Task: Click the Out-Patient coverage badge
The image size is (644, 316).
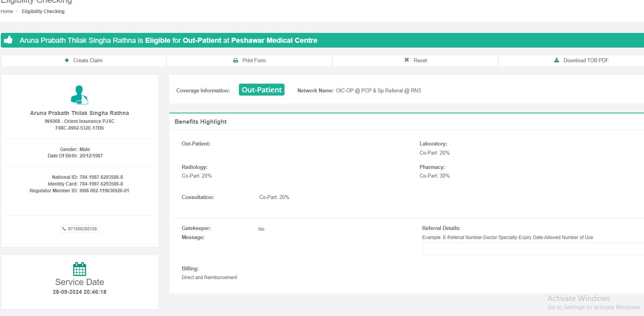Action: point(261,90)
